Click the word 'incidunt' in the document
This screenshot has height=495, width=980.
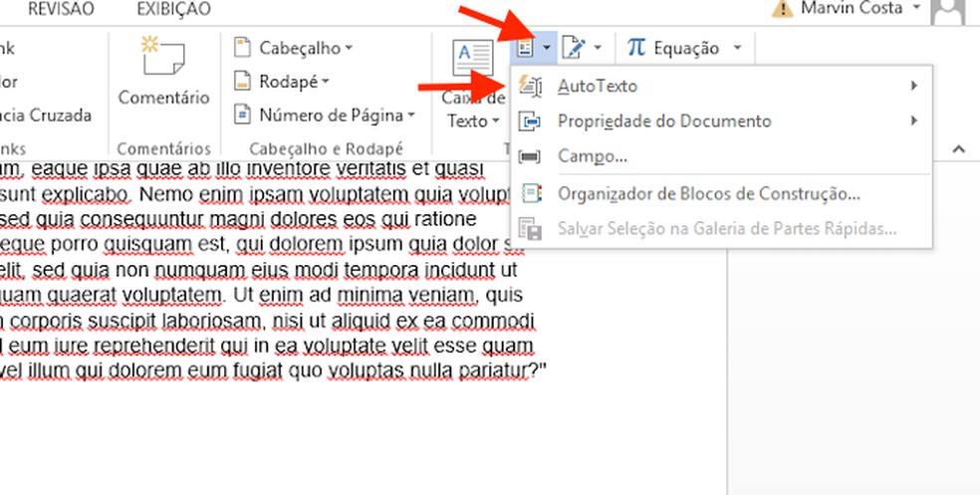click(458, 270)
